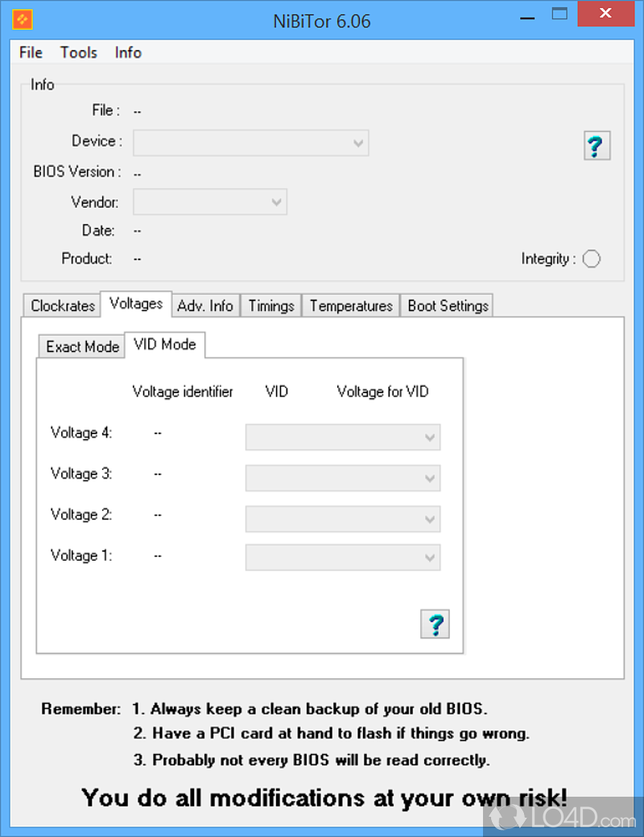Select the VID Mode sub-tab

pos(165,345)
